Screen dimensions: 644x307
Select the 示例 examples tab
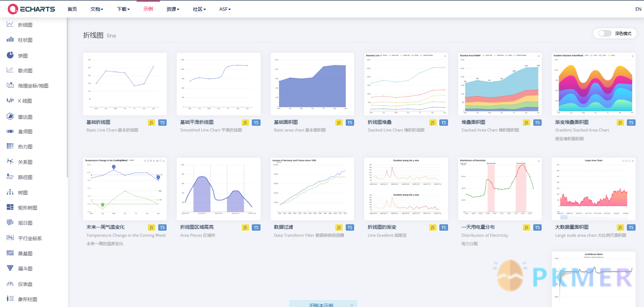pos(148,9)
